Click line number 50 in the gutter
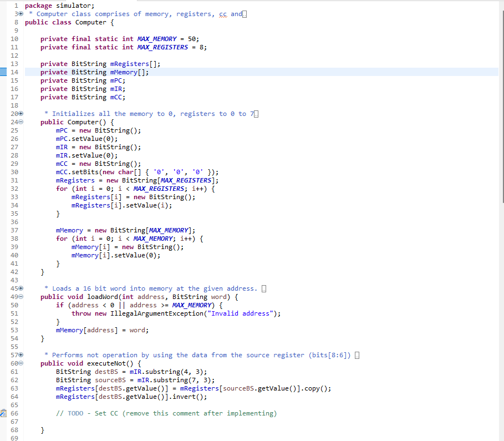Image resolution: width=504 pixels, height=441 pixels. point(14,305)
